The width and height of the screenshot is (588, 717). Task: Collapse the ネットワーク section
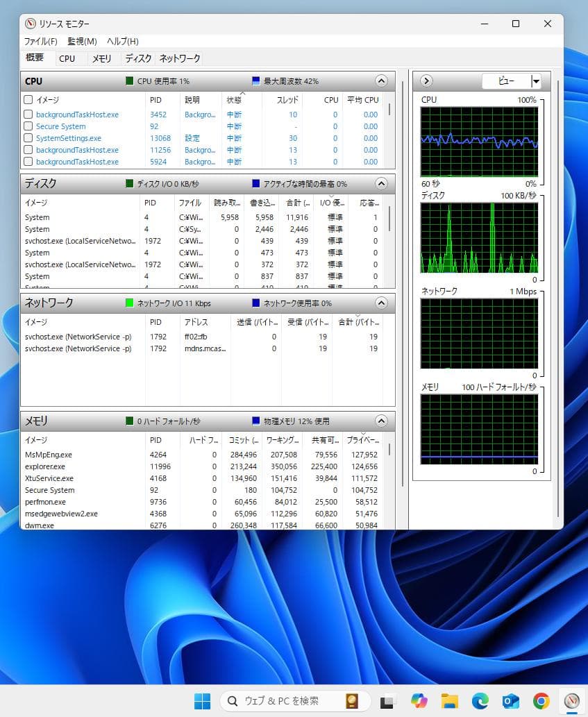tap(380, 303)
